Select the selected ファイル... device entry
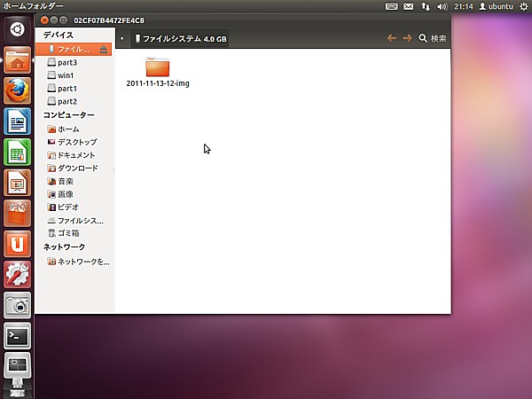The width and height of the screenshot is (532, 399). tap(74, 50)
